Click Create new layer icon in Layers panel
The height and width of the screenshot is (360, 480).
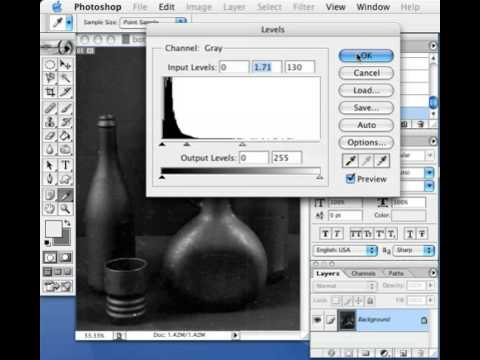click(403, 353)
